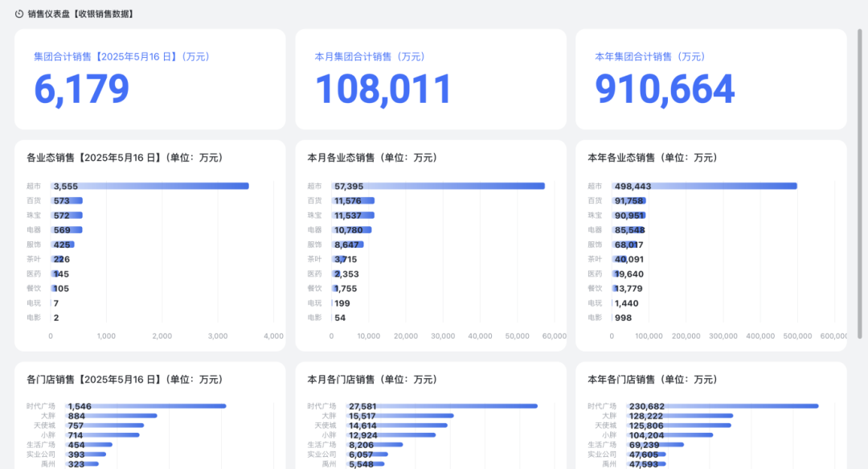Click the 时代广场 bar showing 1,546
Screen dimensions: 868x469
(x=145, y=406)
